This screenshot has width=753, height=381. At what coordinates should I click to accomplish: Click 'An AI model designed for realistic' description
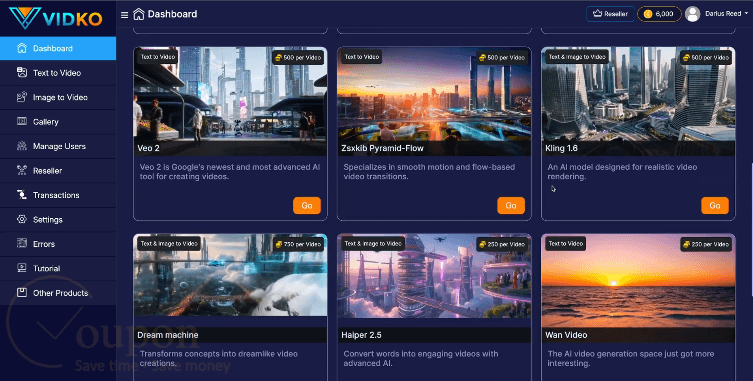tap(622, 172)
